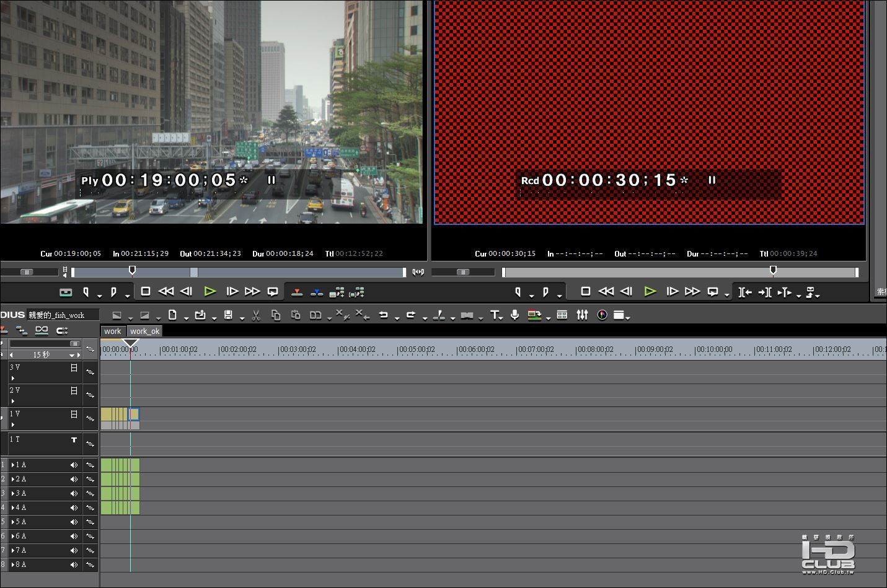Screen dimensions: 887x588
Task: Click Ripple Delete icon
Action: 363,315
